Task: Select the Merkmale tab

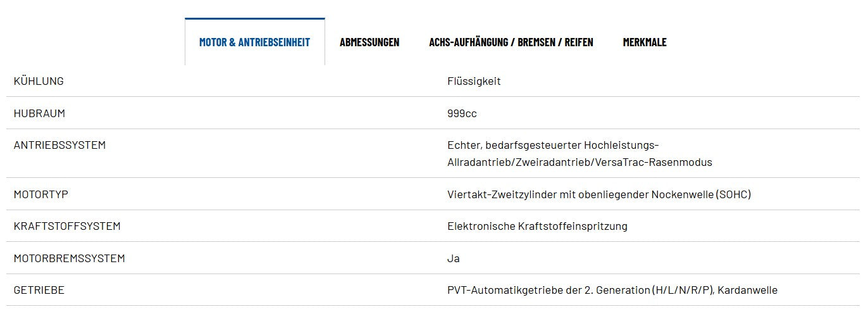Action: click(645, 42)
